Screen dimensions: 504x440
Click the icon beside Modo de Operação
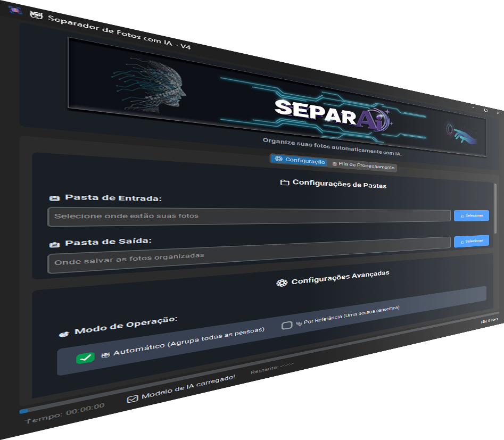pos(64,334)
